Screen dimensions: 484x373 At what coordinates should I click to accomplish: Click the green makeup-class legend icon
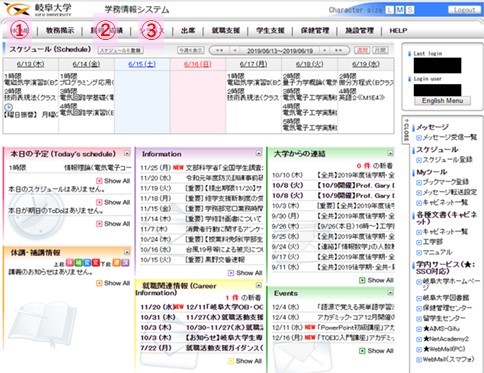click(78, 263)
